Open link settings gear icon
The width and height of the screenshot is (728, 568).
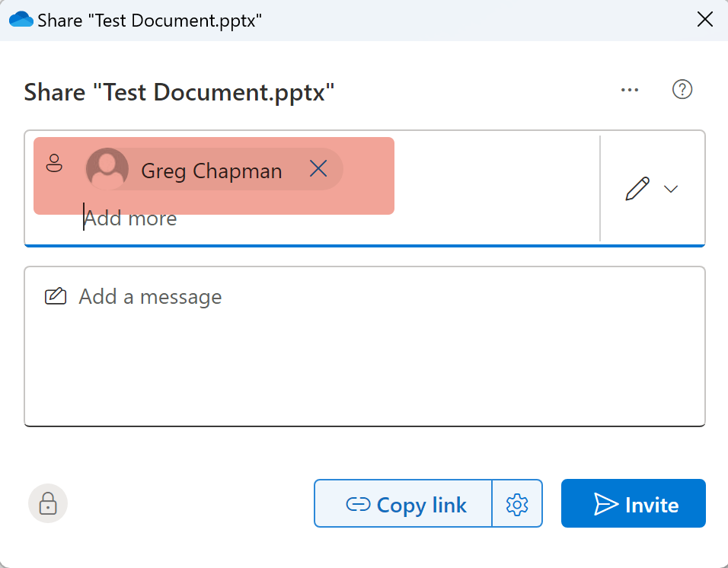pyautogui.click(x=517, y=503)
